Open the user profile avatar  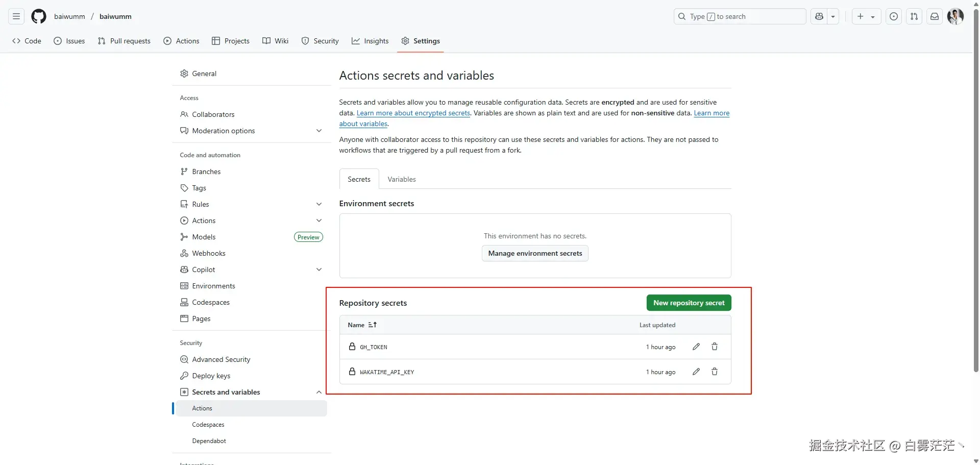tap(955, 16)
